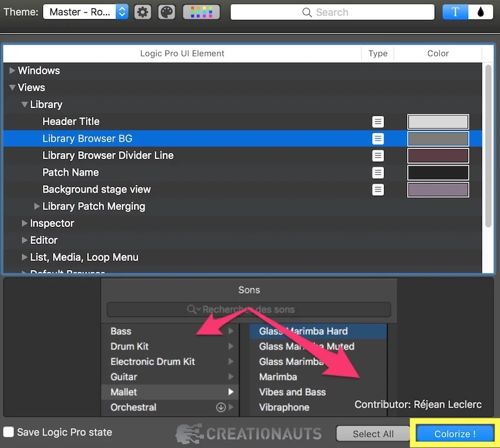
Task: Select the text mode T toggle
Action: point(455,12)
